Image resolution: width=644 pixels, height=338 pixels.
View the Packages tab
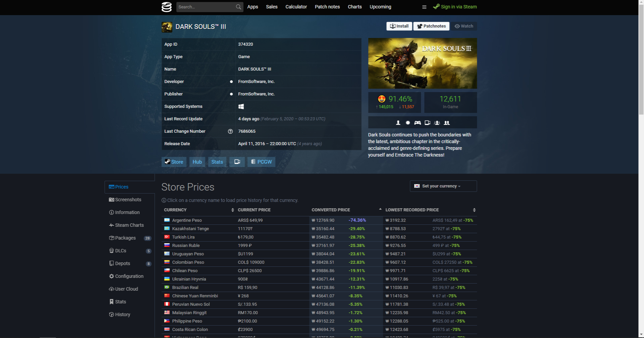pyautogui.click(x=130, y=238)
